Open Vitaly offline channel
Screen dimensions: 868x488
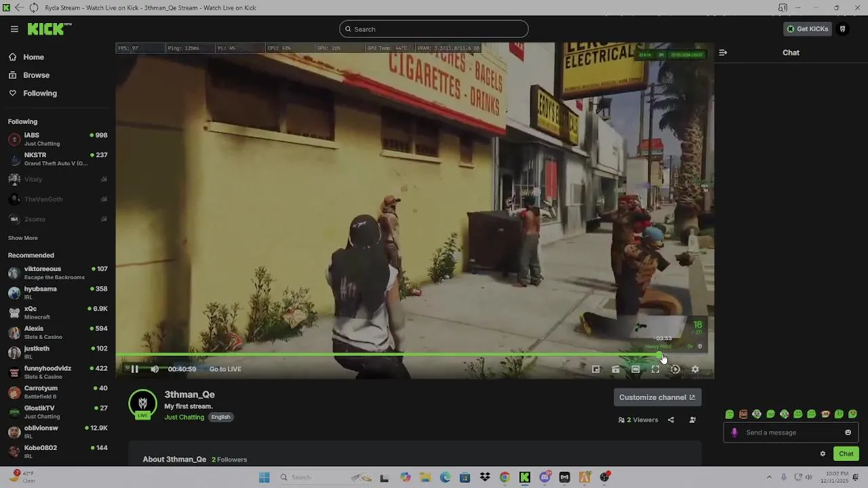click(x=58, y=179)
